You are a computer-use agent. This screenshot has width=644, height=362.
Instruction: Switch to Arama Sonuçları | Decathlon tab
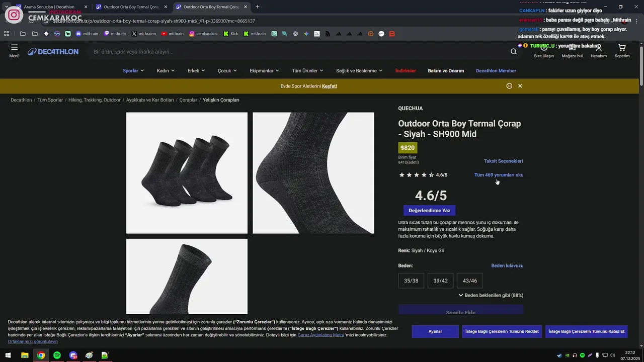(x=49, y=7)
